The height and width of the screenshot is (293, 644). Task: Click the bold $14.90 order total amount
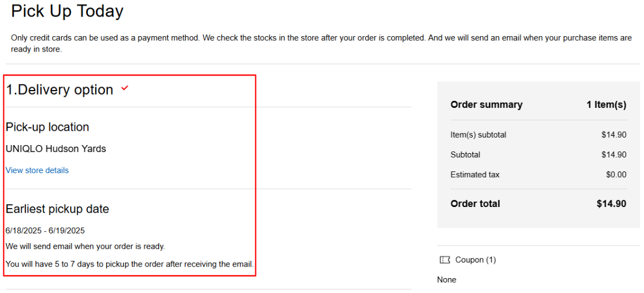[611, 204]
